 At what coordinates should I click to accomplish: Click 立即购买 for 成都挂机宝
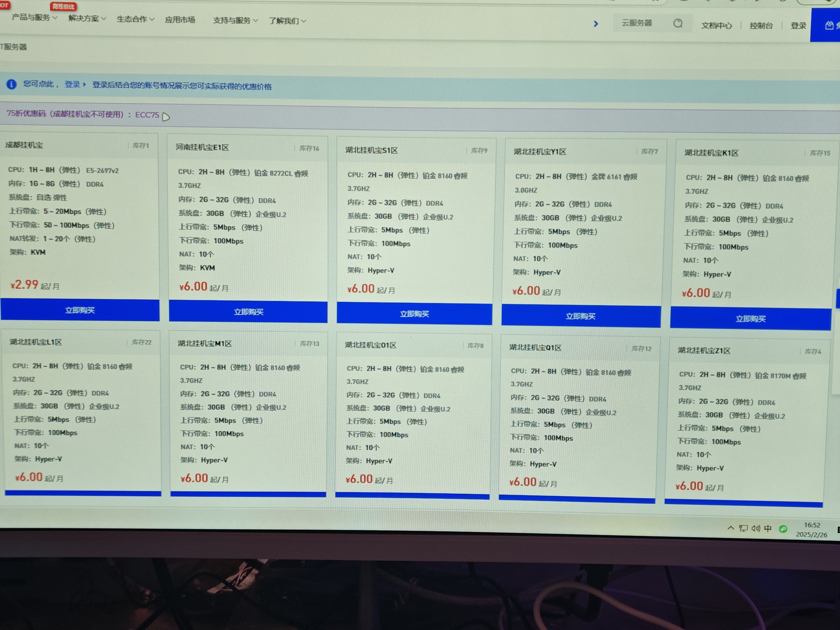click(x=80, y=310)
